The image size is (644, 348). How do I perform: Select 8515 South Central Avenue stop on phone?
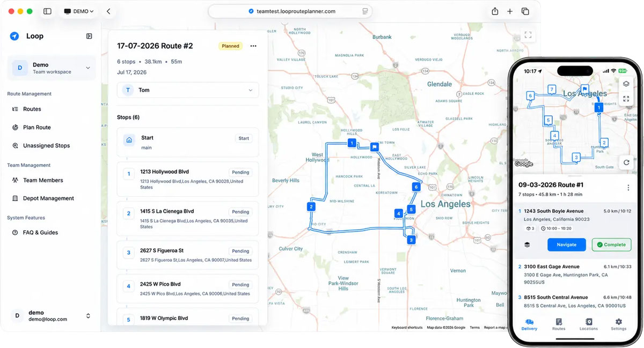[x=574, y=301]
